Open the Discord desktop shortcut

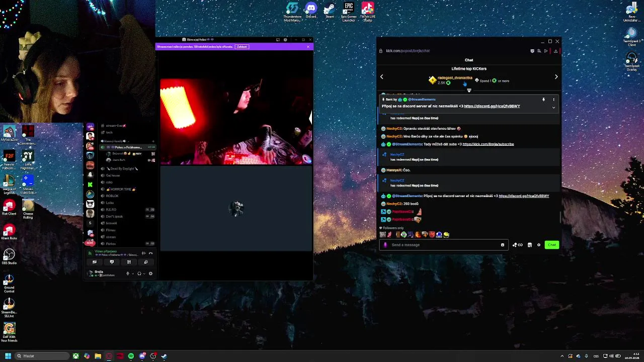[x=311, y=11]
